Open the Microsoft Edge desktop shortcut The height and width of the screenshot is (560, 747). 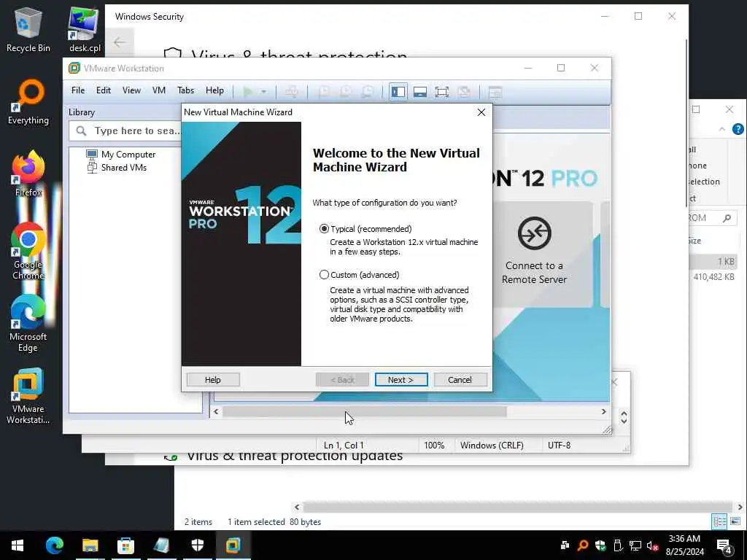pos(28,323)
